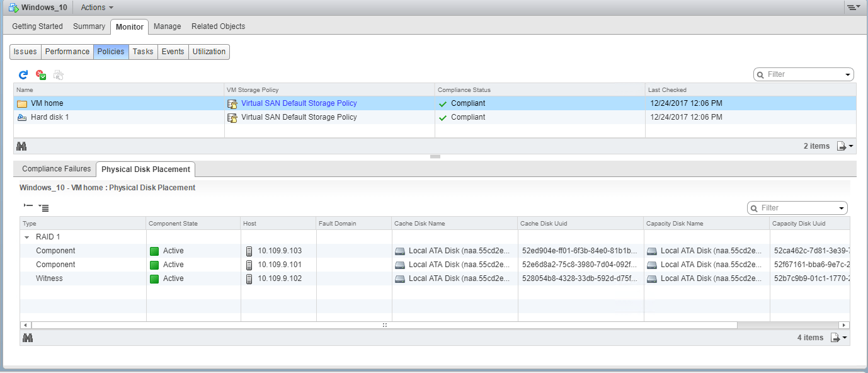Sort by the Component State column header
The height and width of the screenshot is (373, 868).
pyautogui.click(x=193, y=224)
